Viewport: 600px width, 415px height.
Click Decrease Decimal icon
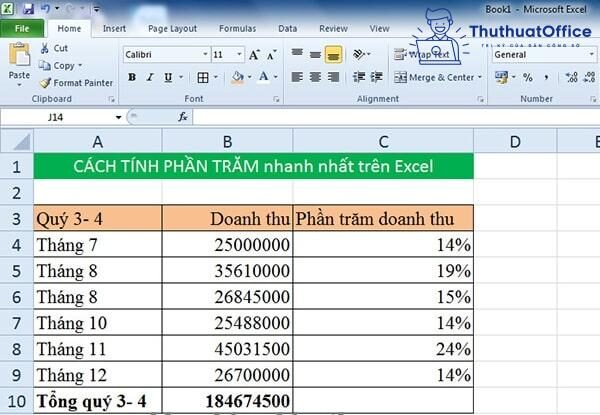(x=589, y=77)
